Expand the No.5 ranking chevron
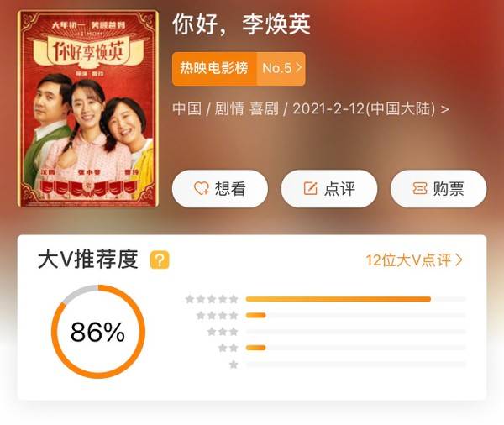 [299, 68]
